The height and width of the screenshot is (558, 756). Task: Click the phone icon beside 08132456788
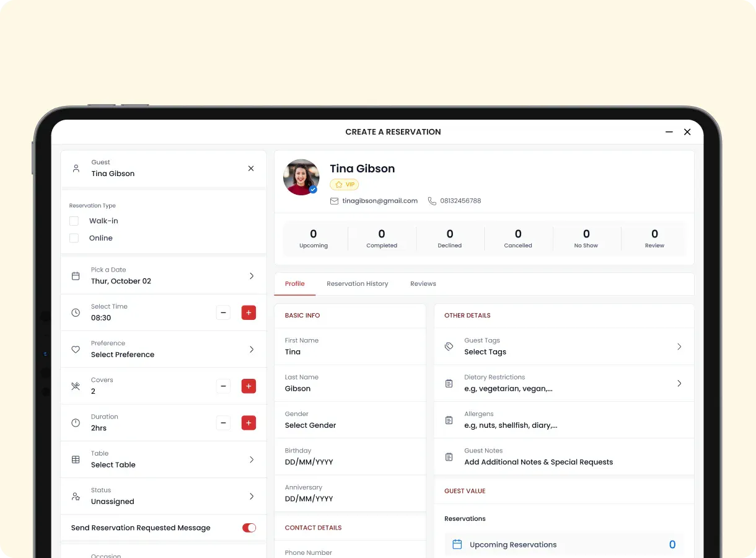[x=432, y=201]
